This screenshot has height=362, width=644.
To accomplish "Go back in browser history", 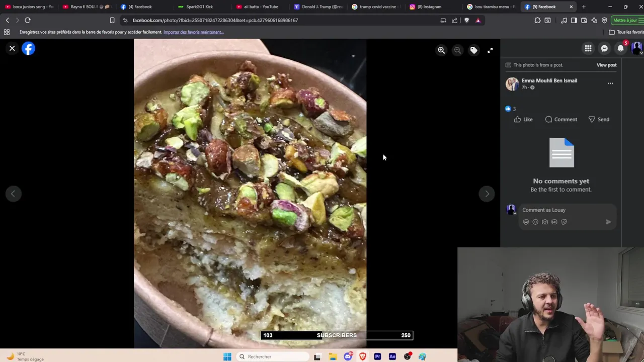I will (7, 20).
